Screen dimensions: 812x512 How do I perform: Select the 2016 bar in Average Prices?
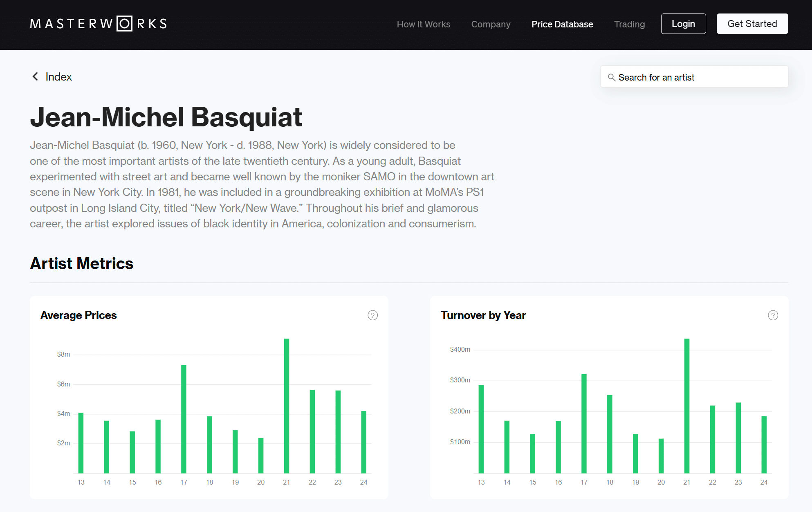pyautogui.click(x=158, y=447)
